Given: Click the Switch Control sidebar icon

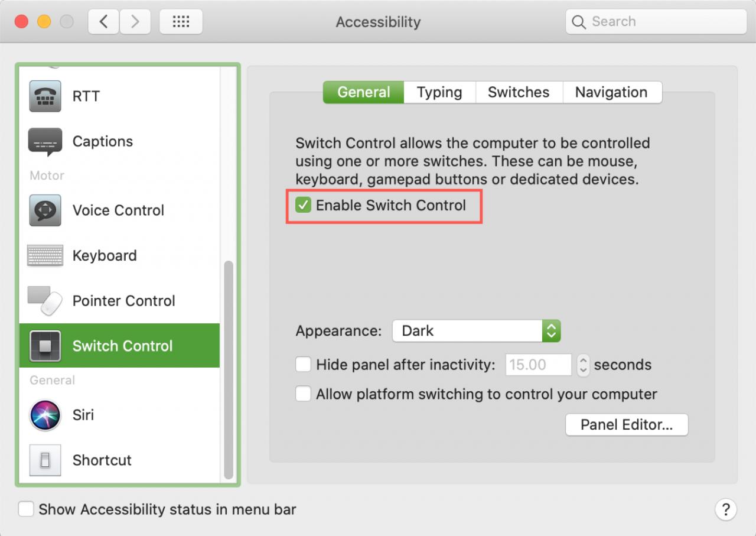Looking at the screenshot, I should pos(45,346).
